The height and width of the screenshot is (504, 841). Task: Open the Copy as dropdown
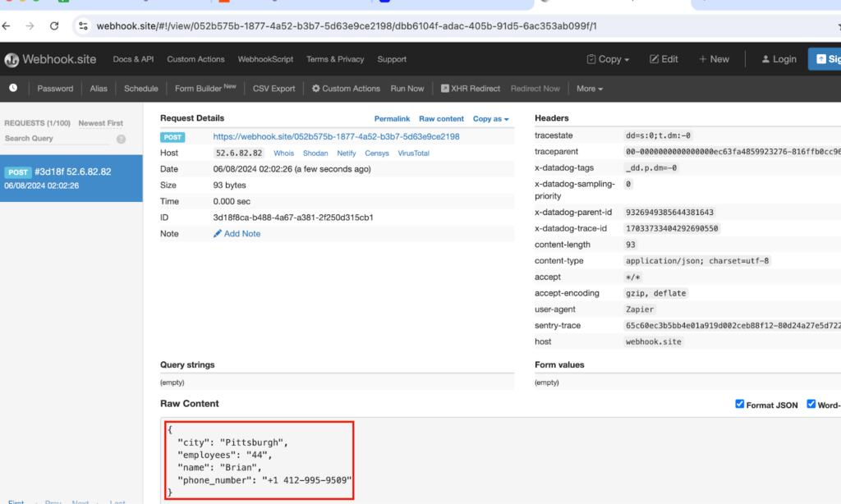tap(490, 118)
